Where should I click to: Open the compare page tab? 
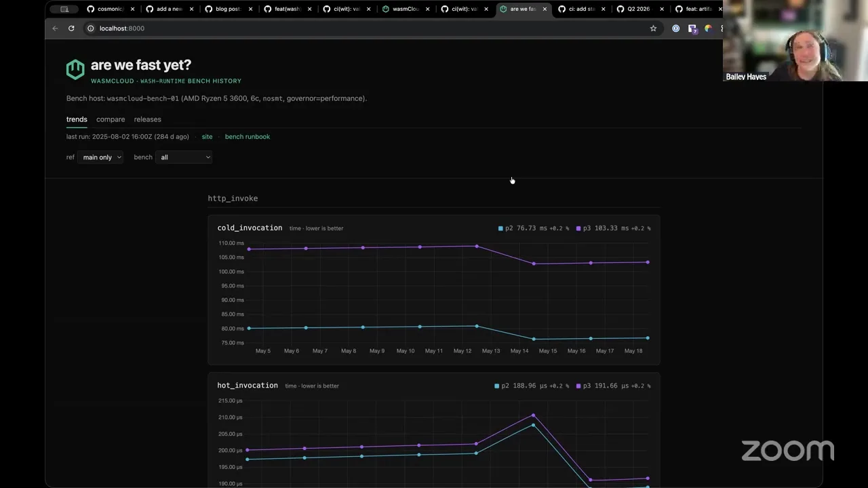coord(111,119)
